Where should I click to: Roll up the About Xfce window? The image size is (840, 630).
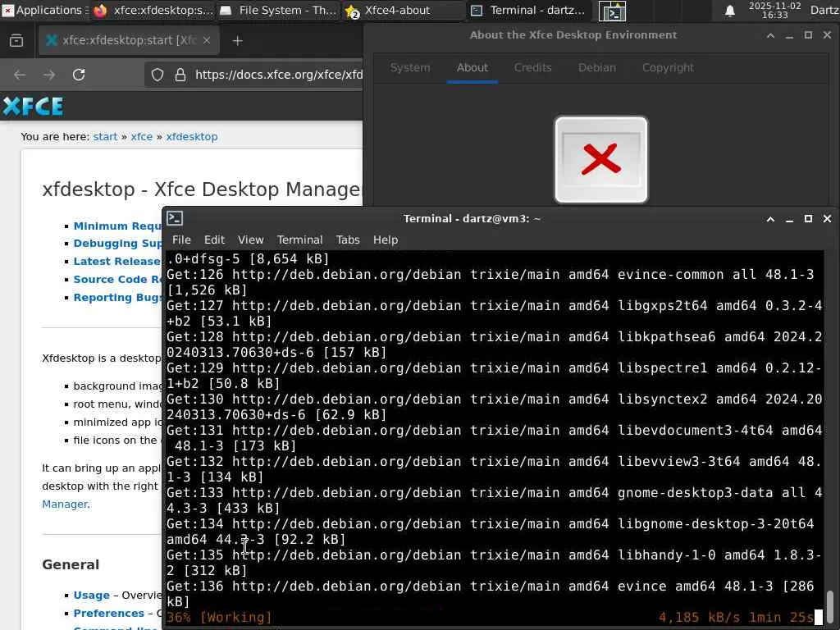tap(770, 35)
